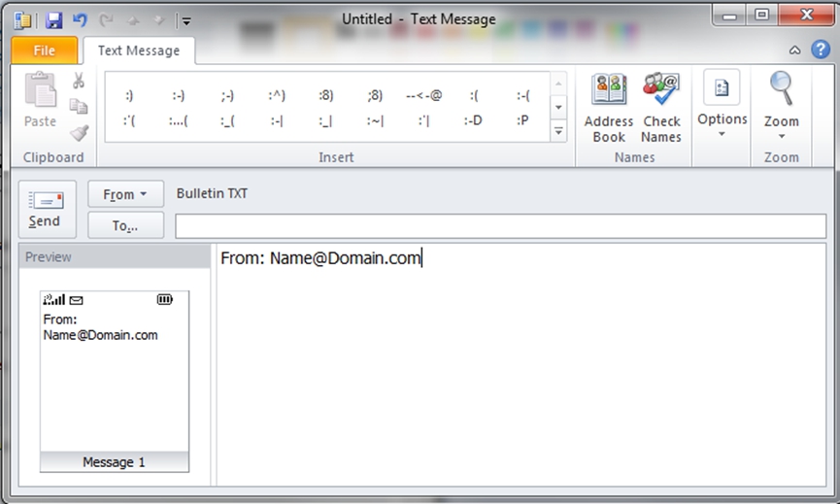Open the Address Book
The width and height of the screenshot is (840, 504).
pyautogui.click(x=609, y=107)
